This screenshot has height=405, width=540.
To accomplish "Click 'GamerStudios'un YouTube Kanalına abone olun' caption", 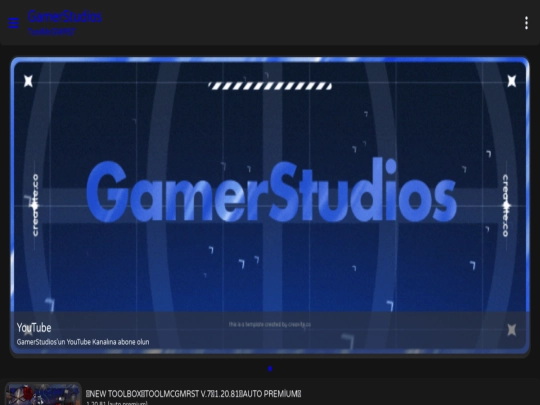I will click(83, 342).
